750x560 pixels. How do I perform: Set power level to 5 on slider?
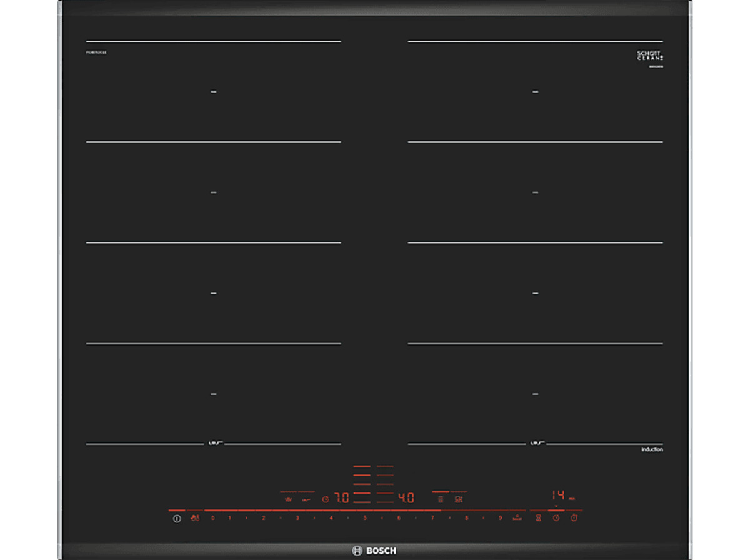tap(365, 518)
